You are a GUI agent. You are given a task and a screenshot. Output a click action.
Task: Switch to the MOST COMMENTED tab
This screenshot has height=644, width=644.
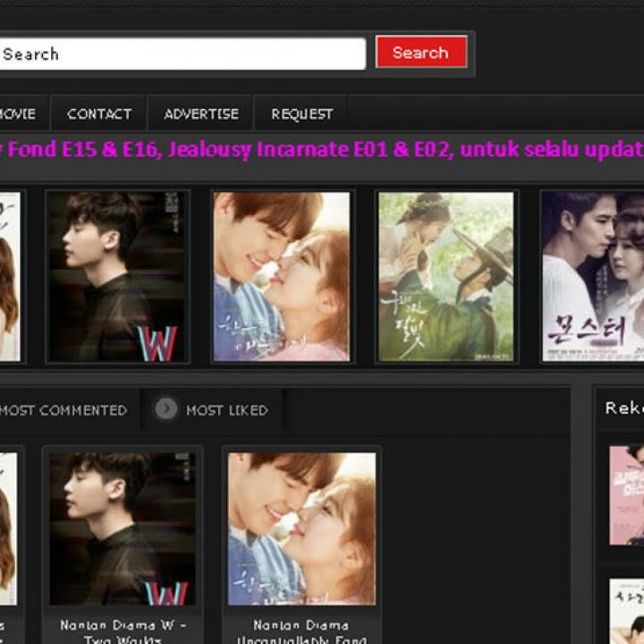(64, 411)
